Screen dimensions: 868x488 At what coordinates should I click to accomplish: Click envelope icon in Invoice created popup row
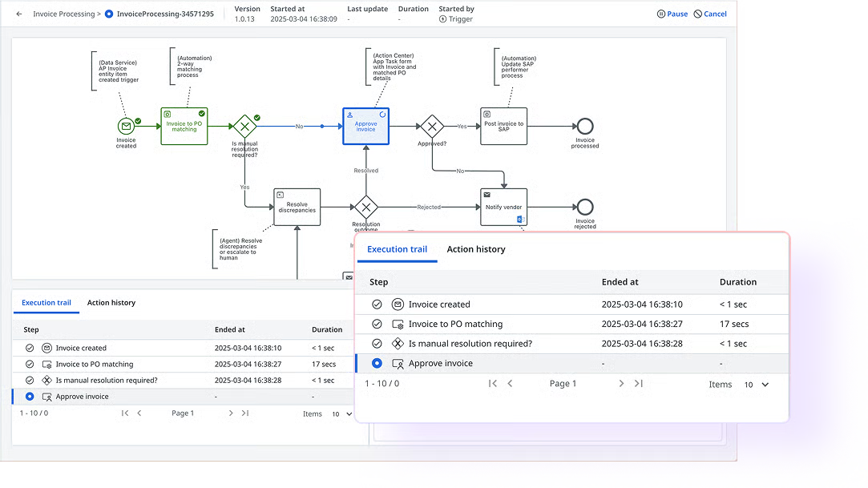[x=398, y=304]
